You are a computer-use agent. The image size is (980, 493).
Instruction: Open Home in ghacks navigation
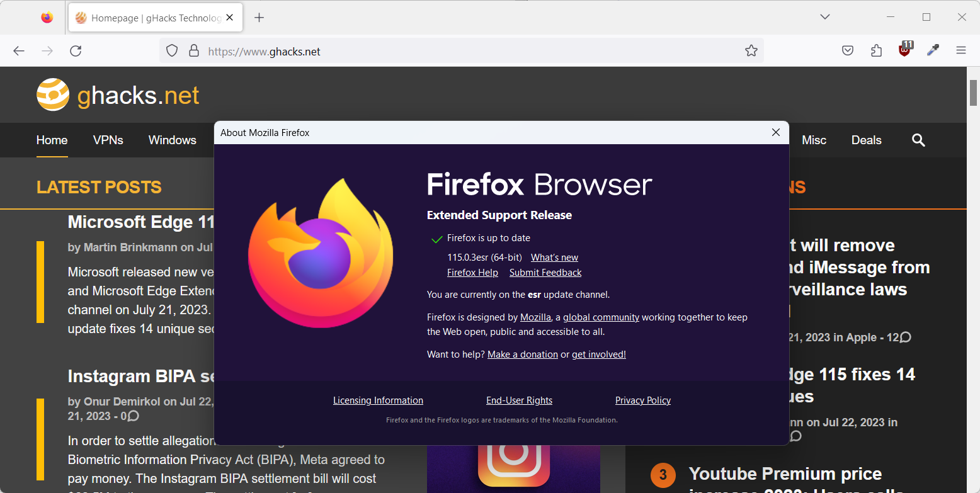tap(52, 140)
